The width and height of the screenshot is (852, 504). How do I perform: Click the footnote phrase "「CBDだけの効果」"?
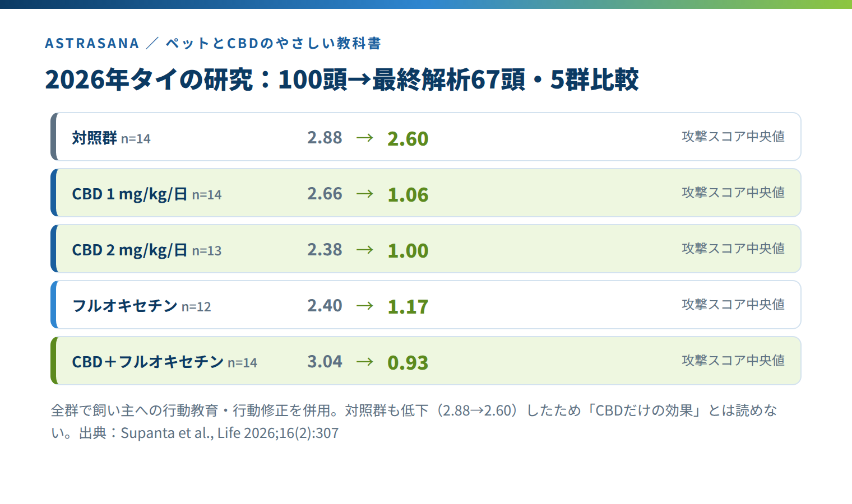click(645, 410)
